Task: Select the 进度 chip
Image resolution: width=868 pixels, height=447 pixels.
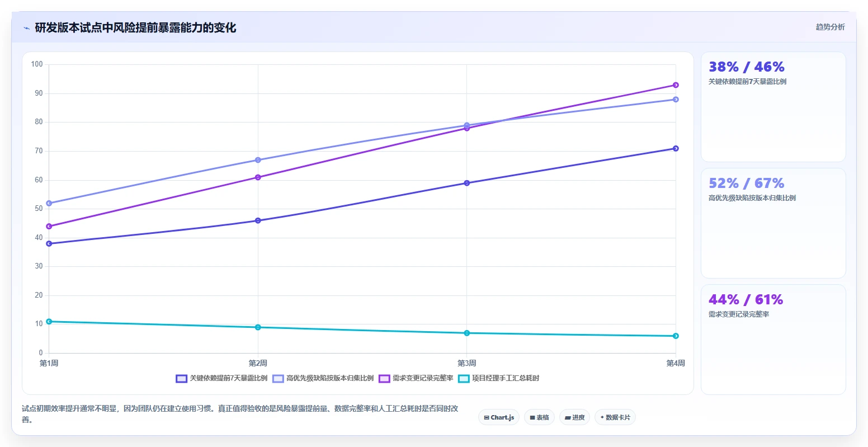Action: pos(574,417)
